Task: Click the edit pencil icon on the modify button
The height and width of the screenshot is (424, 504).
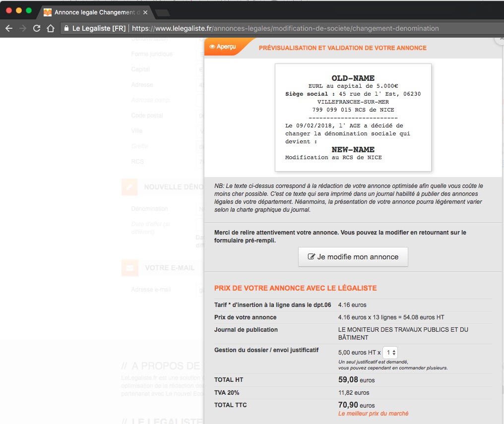Action: coord(311,256)
